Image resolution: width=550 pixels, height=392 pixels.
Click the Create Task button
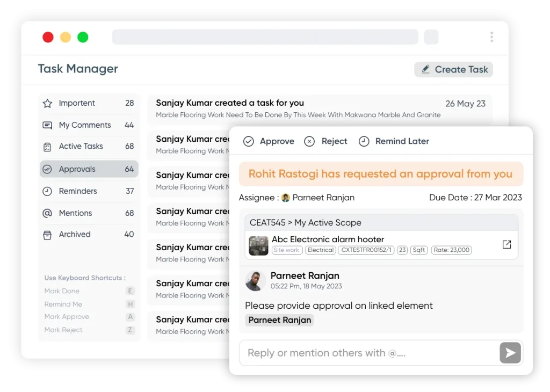coord(454,69)
